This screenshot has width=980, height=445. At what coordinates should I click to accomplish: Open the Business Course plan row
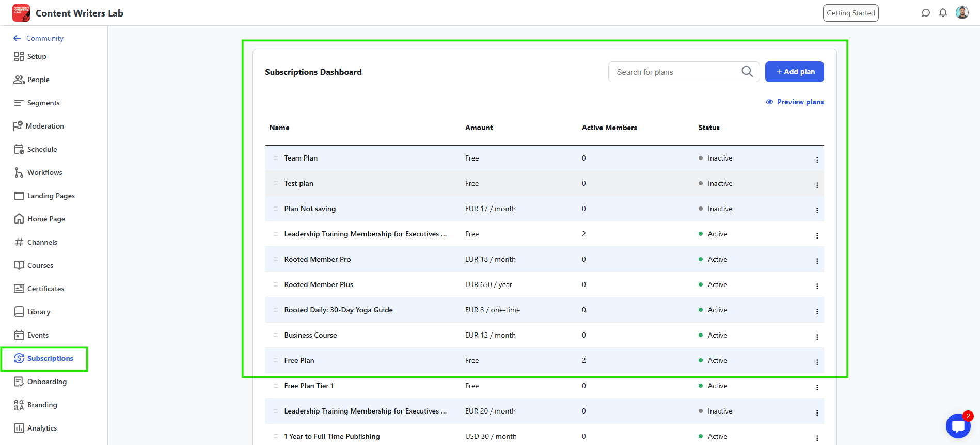(x=310, y=335)
